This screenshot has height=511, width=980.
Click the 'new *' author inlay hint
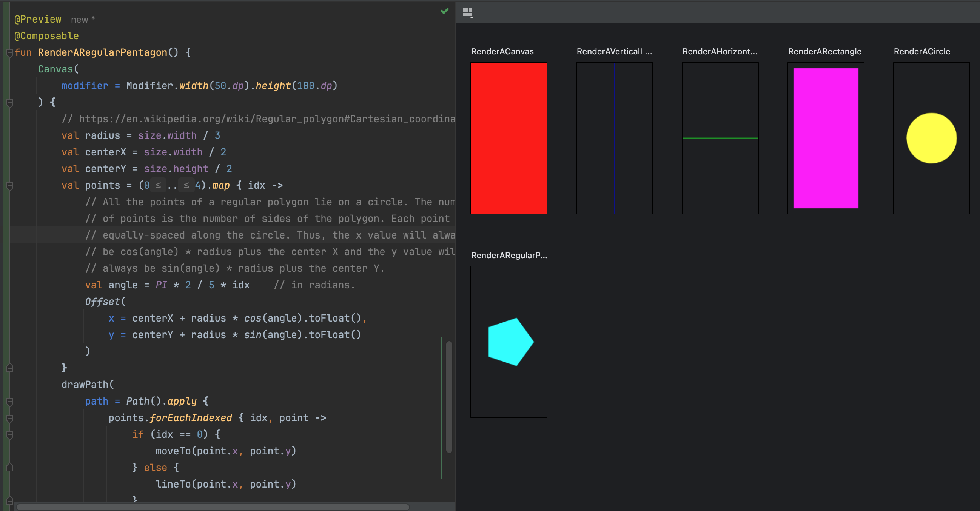83,20
